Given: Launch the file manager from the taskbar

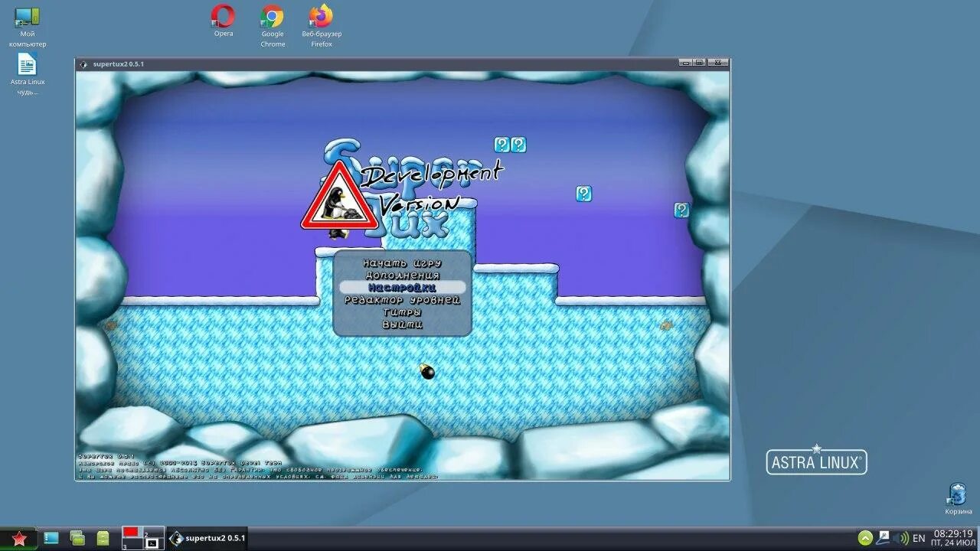Looking at the screenshot, I should pyautogui.click(x=103, y=538).
